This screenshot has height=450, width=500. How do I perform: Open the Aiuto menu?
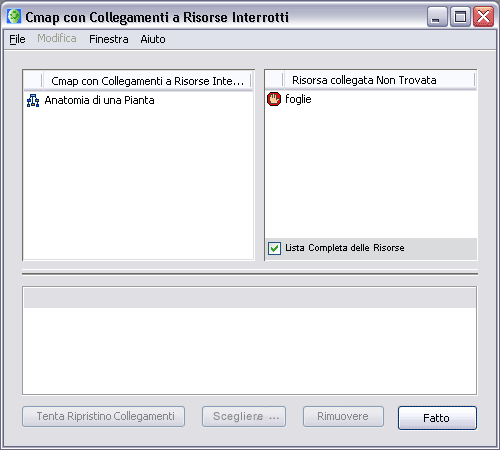tap(153, 39)
